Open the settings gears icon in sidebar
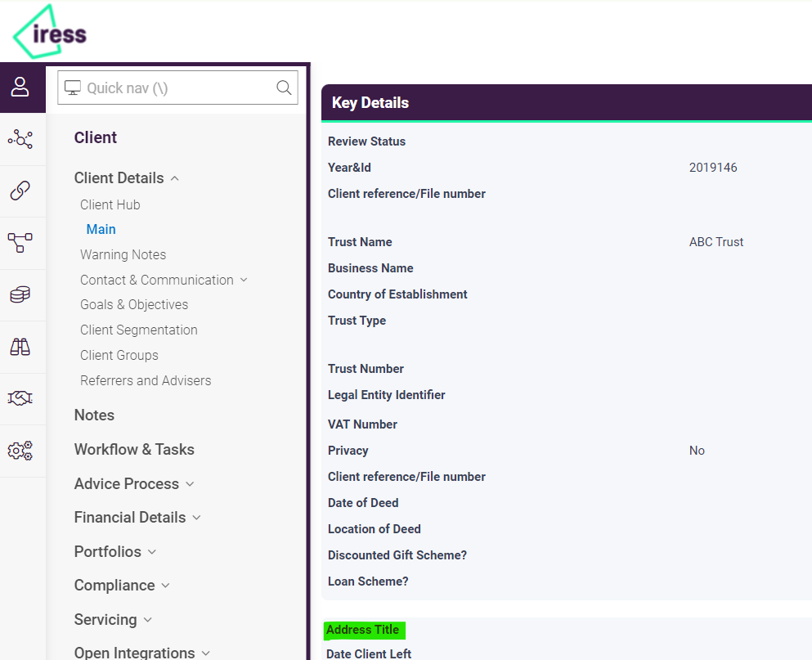 tap(22, 451)
